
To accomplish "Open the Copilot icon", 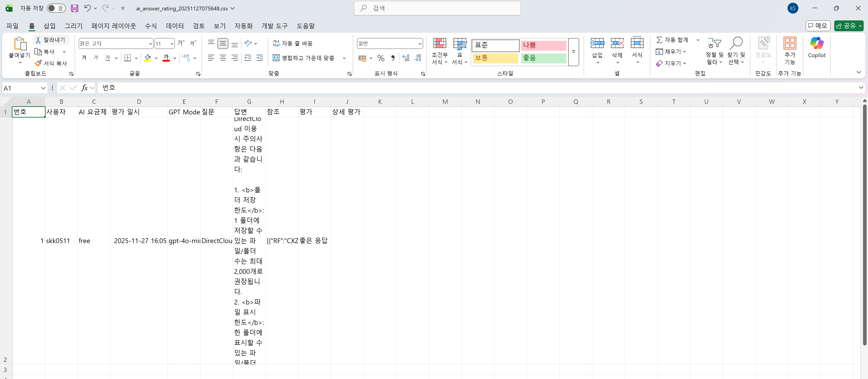I will pyautogui.click(x=817, y=43).
